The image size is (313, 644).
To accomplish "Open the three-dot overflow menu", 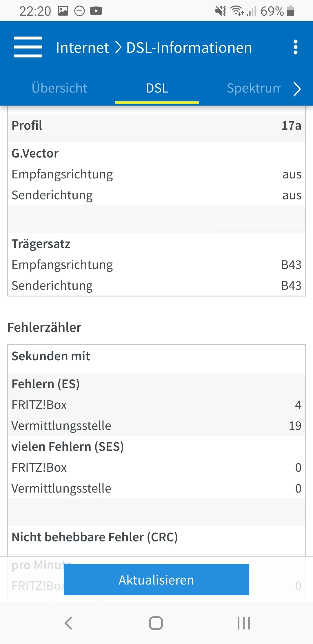I will click(x=295, y=47).
